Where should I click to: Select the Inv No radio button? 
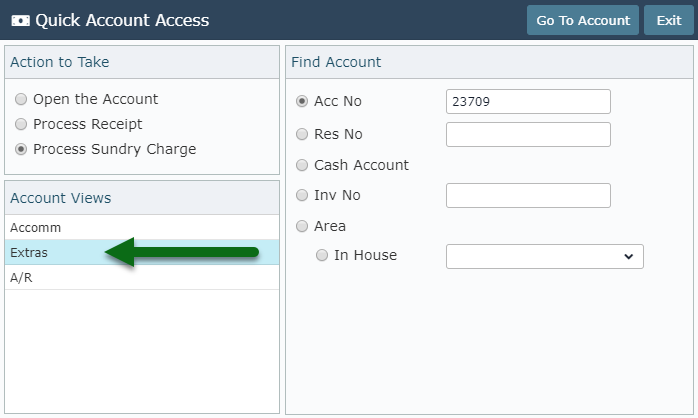click(x=302, y=195)
